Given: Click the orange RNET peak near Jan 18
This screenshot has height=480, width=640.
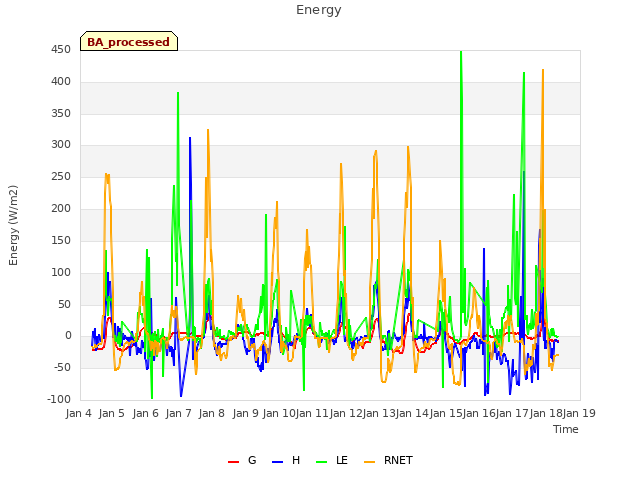Looking at the screenshot, I should click(543, 70).
